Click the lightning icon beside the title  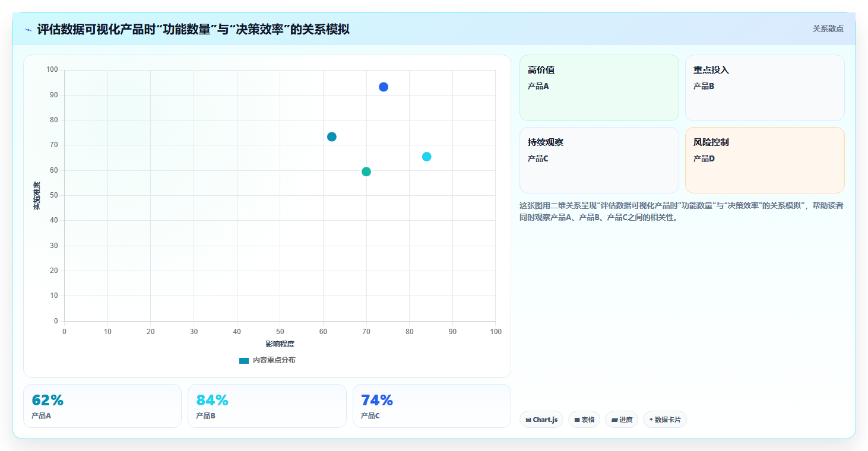(28, 29)
